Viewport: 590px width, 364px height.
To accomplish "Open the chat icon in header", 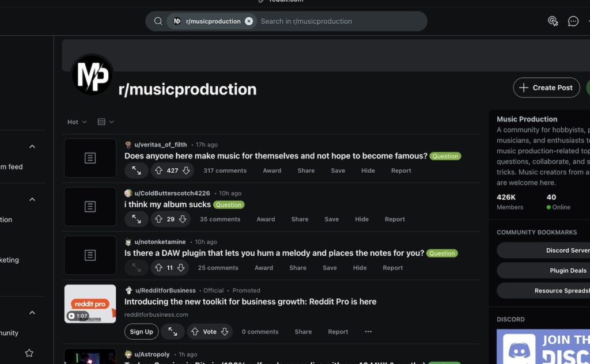I will pyautogui.click(x=573, y=21).
